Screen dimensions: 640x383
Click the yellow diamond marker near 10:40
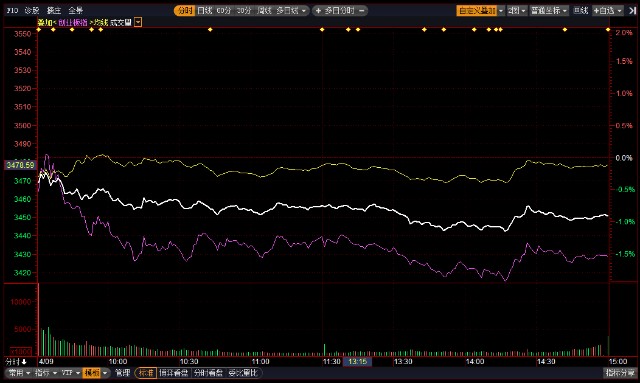pyautogui.click(x=210, y=29)
